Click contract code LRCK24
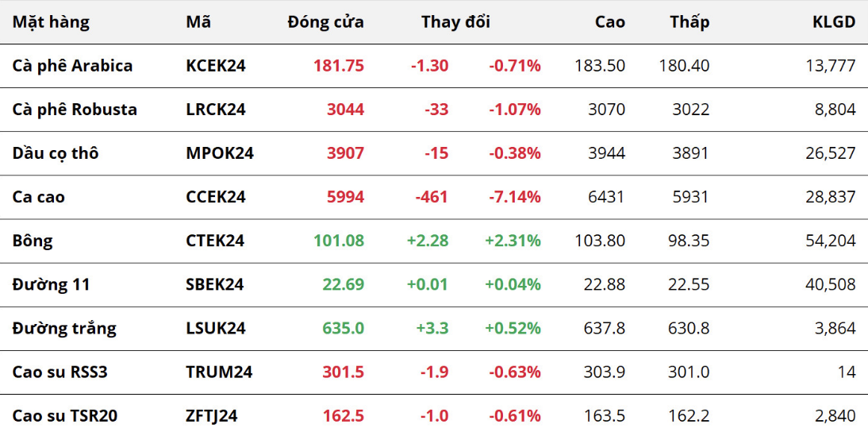 tap(216, 110)
